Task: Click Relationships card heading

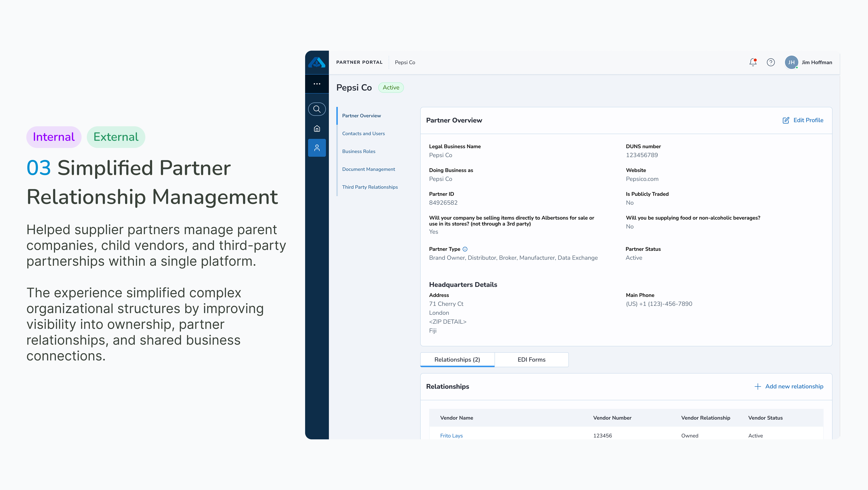Action: [447, 387]
